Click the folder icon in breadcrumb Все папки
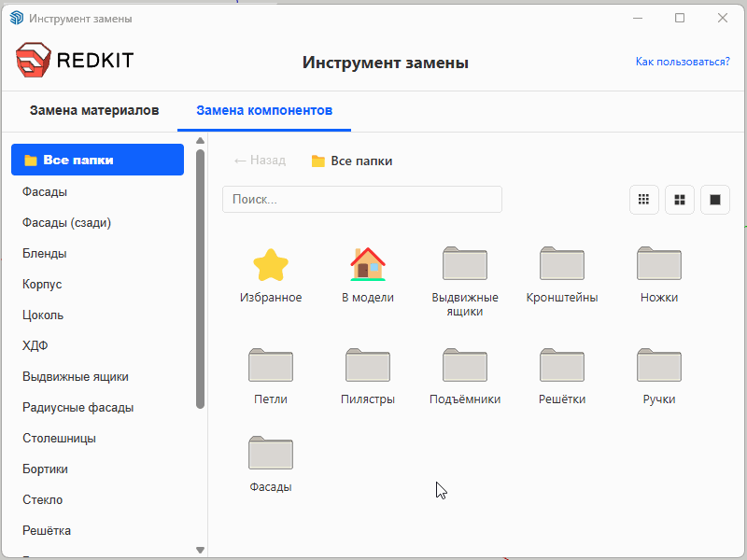Screen dimensions: 747x560 coord(318,161)
